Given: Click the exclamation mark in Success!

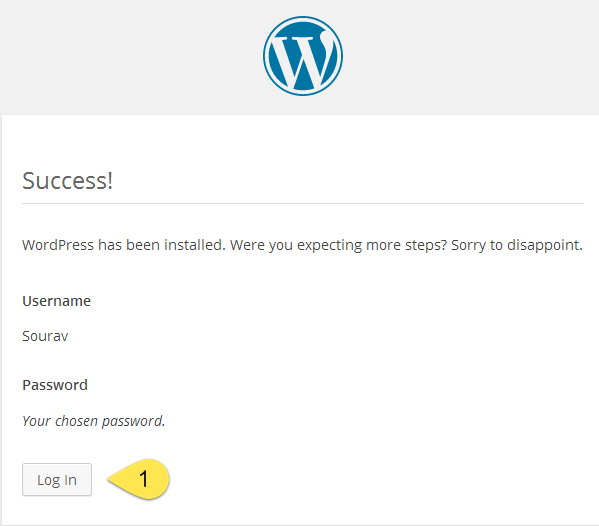Looking at the screenshot, I should click(x=110, y=181).
